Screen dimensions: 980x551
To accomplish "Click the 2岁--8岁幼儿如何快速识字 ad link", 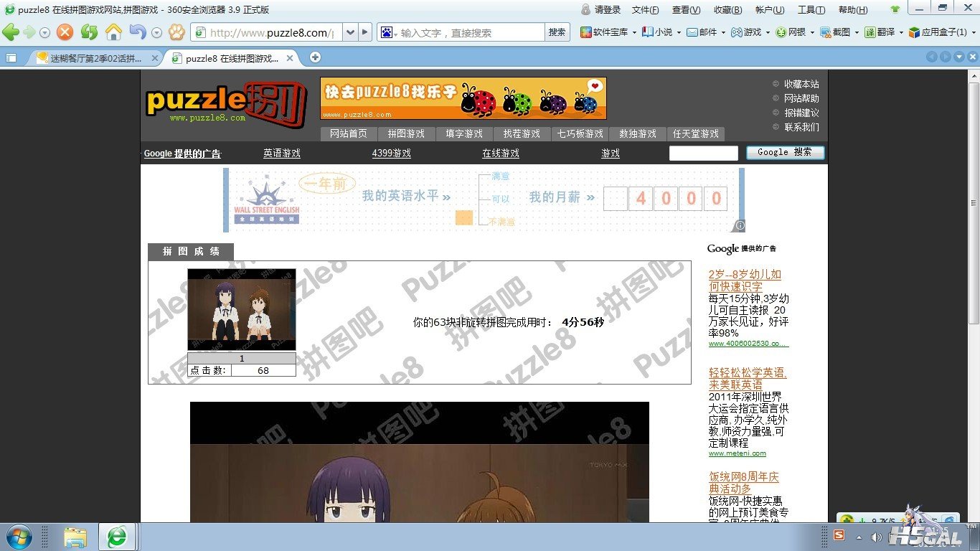I will pyautogui.click(x=745, y=281).
